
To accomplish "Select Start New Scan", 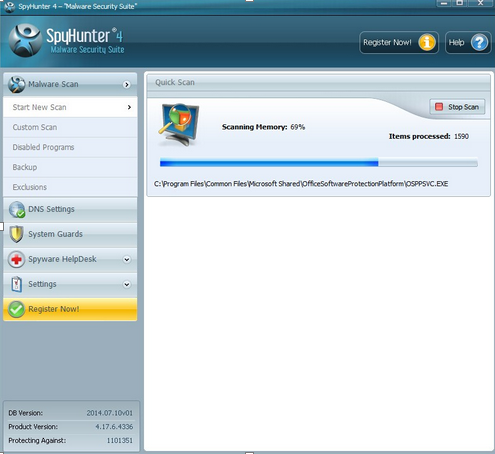I will coord(70,107).
